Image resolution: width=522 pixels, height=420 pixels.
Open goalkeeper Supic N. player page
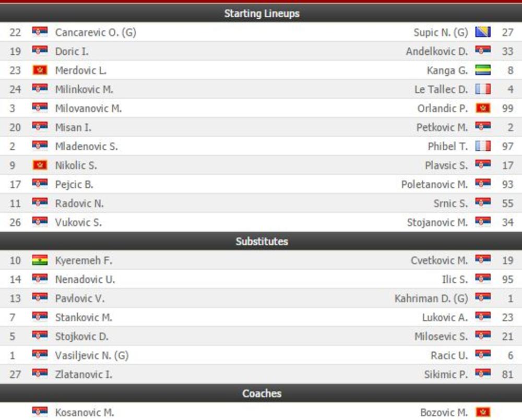(441, 32)
